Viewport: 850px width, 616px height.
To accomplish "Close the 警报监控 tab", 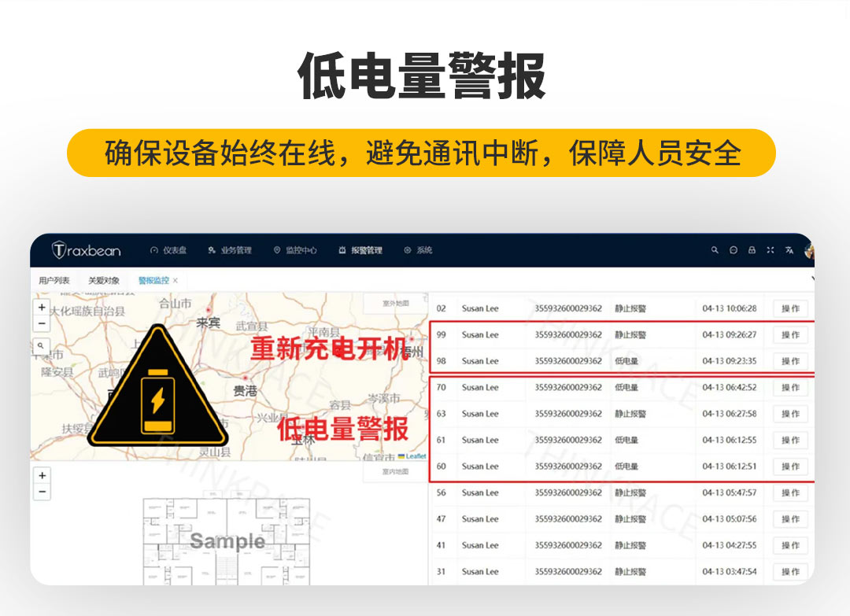I will [176, 280].
